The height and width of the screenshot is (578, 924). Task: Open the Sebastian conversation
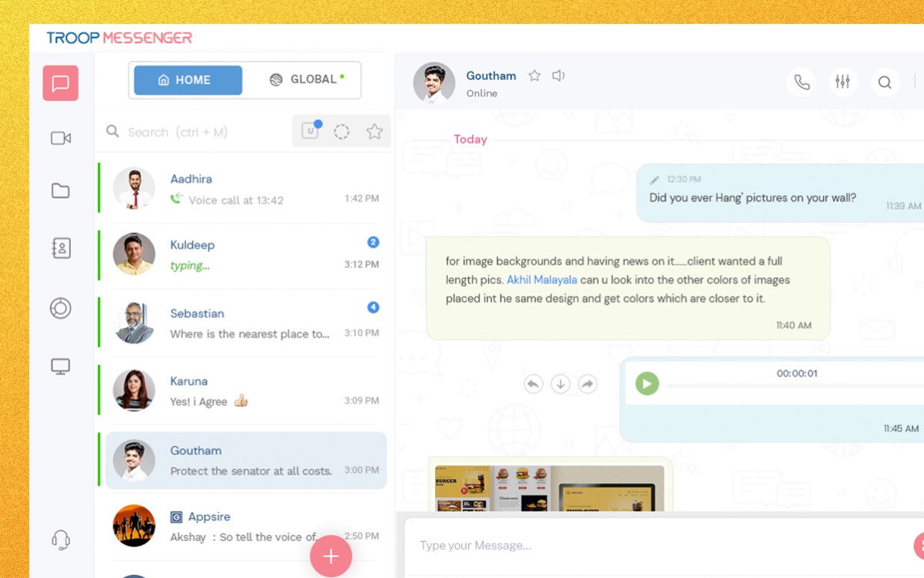(x=244, y=323)
